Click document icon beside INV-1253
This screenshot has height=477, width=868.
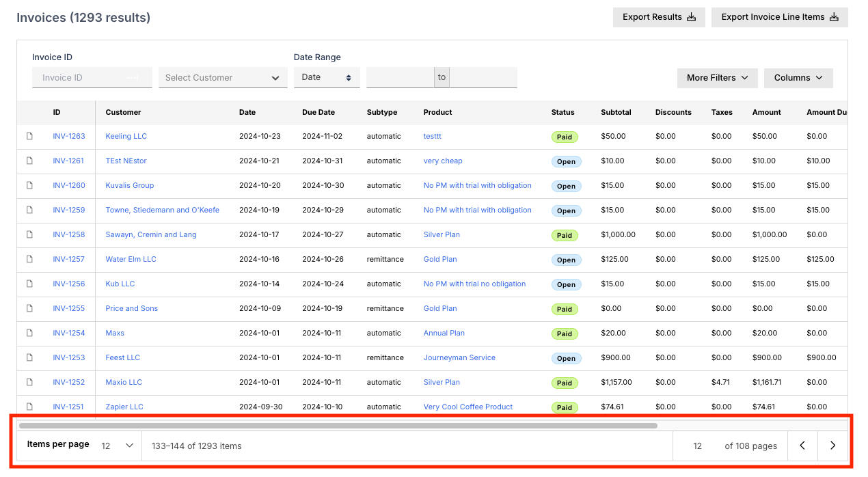29,357
